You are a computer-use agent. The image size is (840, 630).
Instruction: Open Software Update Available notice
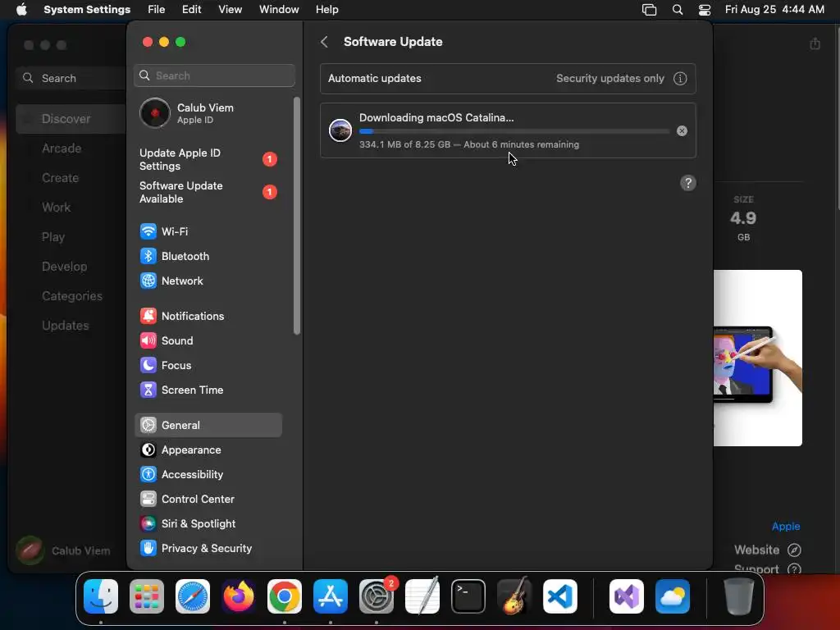(x=209, y=192)
